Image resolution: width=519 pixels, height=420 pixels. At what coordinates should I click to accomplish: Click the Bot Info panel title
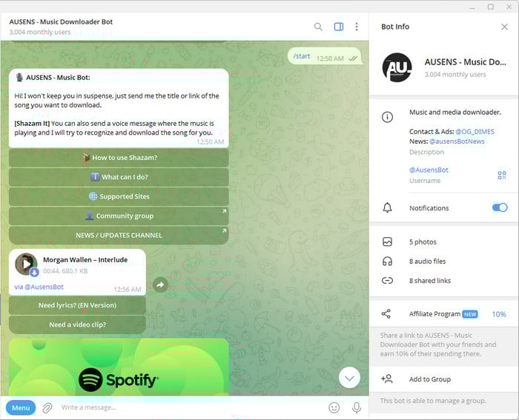[395, 27]
